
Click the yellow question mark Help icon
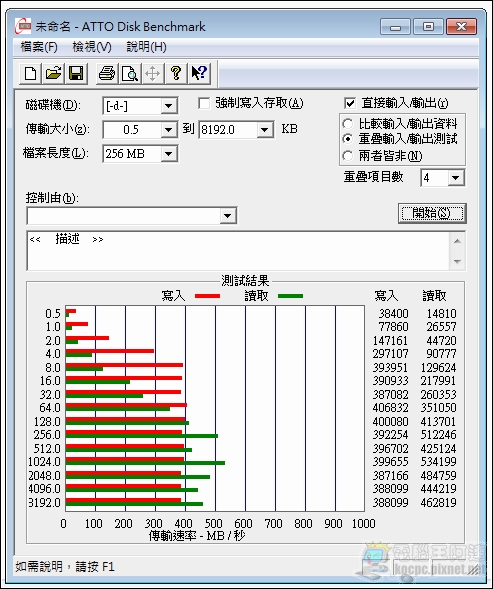pos(176,73)
